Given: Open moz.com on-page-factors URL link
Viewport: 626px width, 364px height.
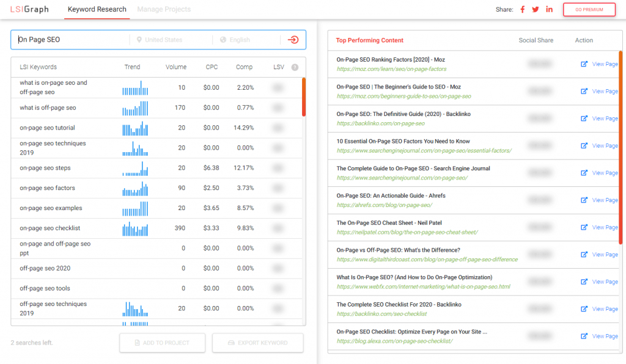Looking at the screenshot, I should tap(391, 69).
